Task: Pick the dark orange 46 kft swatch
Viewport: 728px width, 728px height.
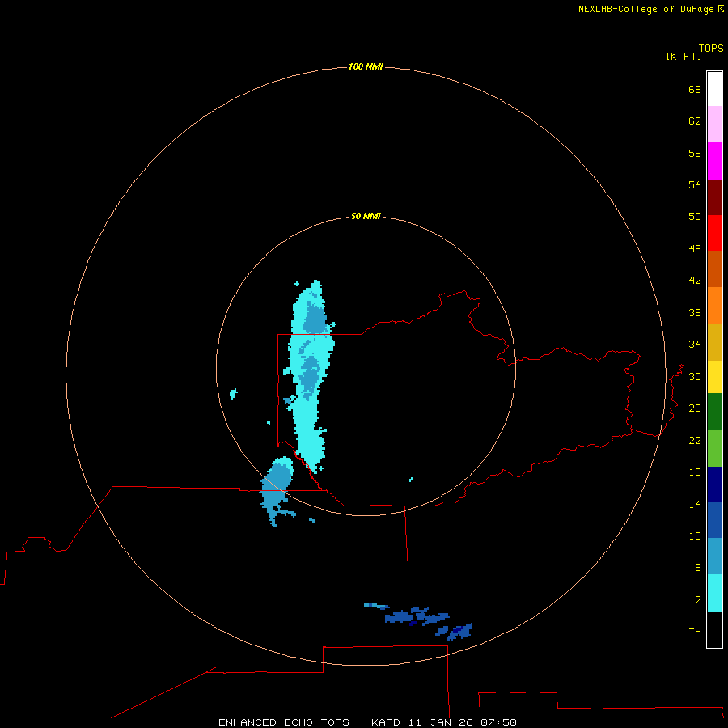Action: tap(714, 269)
